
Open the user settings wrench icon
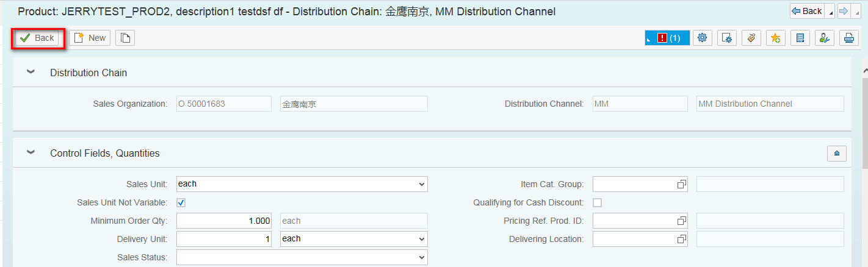pyautogui.click(x=824, y=38)
